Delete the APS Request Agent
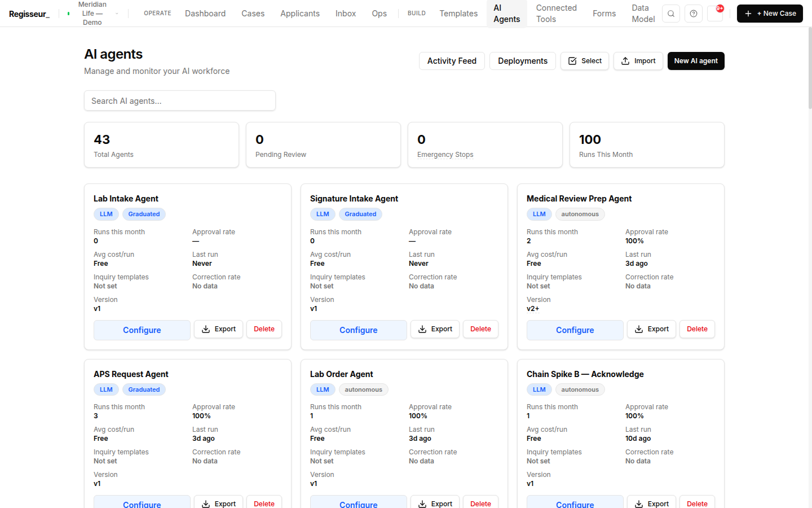Image resolution: width=812 pixels, height=508 pixels. [x=264, y=502]
